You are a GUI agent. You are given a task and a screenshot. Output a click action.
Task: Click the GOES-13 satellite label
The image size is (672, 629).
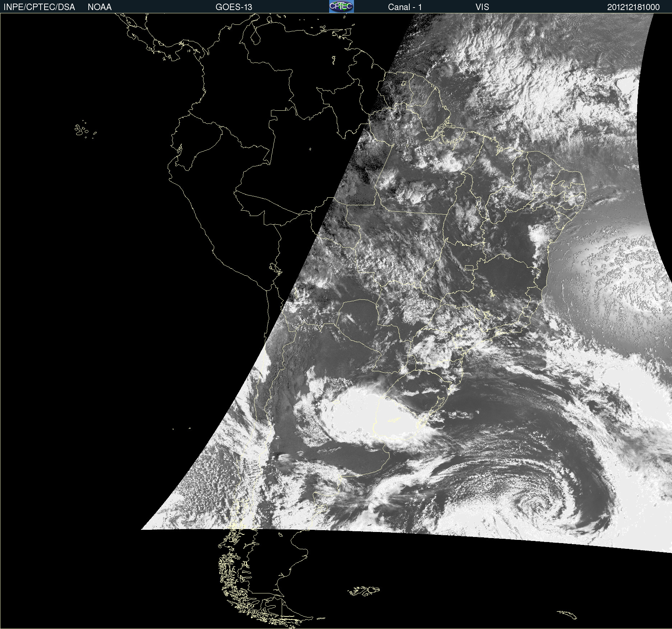[x=234, y=7]
